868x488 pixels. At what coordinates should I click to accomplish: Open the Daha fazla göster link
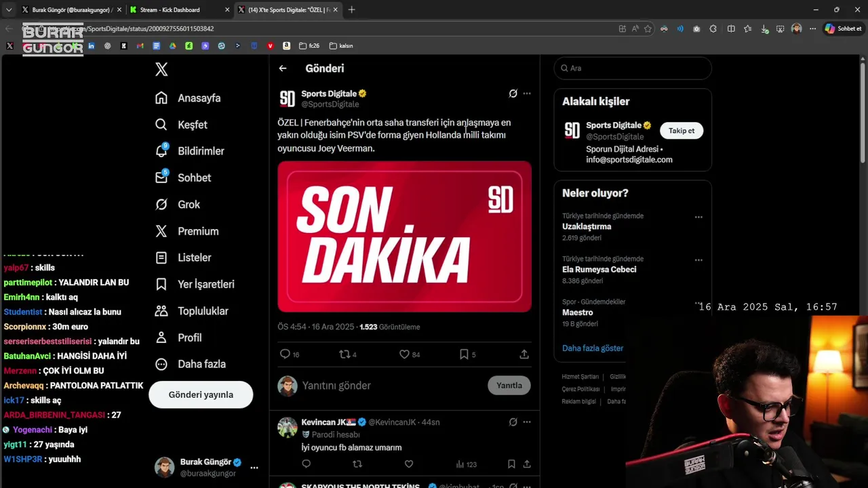tap(593, 348)
